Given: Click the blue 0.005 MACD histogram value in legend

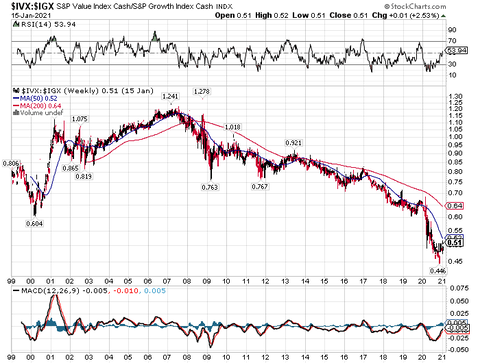Looking at the screenshot, I should tap(155, 291).
